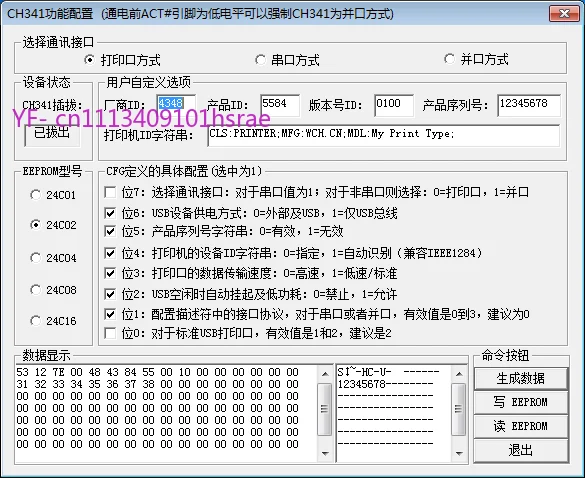Click the 打印机ID字符串 text field
The height and width of the screenshot is (478, 585).
click(x=384, y=135)
